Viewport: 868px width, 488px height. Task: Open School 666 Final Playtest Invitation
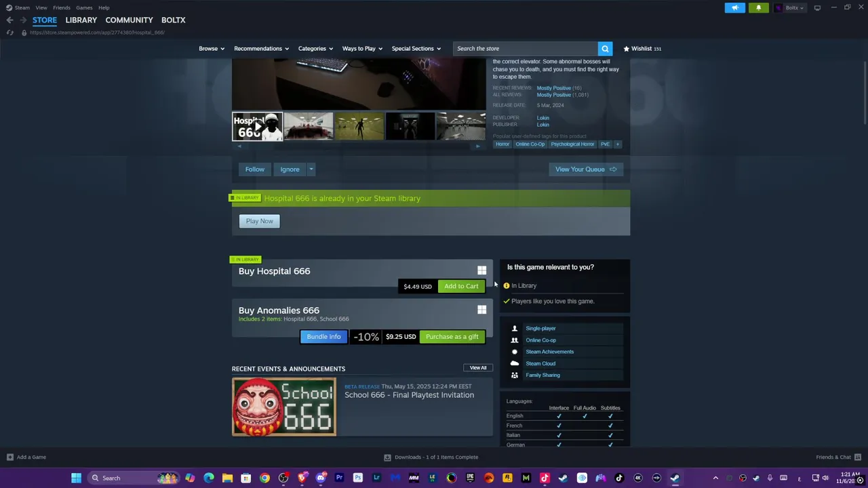click(x=409, y=395)
